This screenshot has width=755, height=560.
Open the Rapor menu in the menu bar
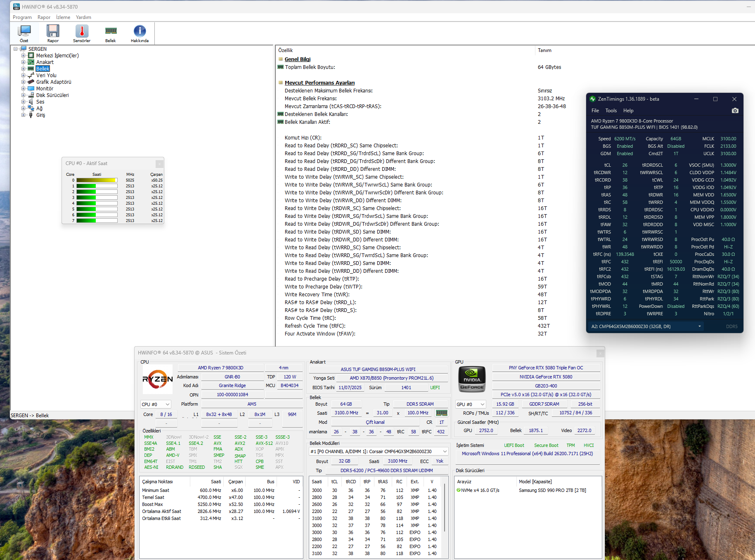[x=44, y=17]
